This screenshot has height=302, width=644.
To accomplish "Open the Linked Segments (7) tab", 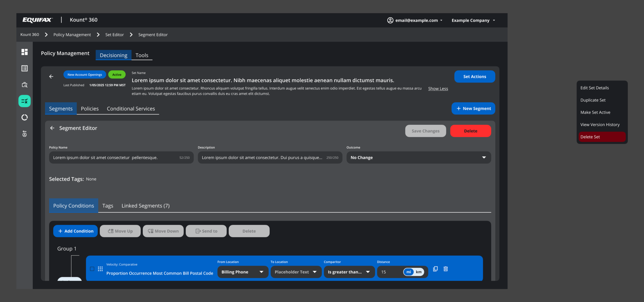I will click(x=145, y=206).
